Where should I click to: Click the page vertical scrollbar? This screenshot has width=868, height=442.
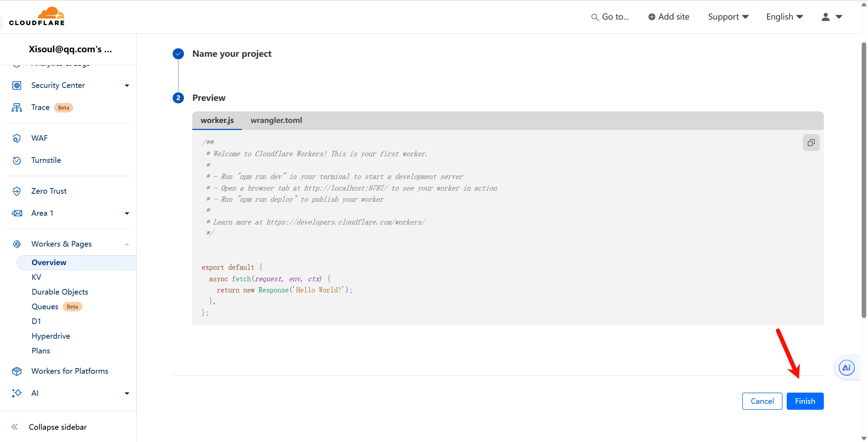click(864, 180)
